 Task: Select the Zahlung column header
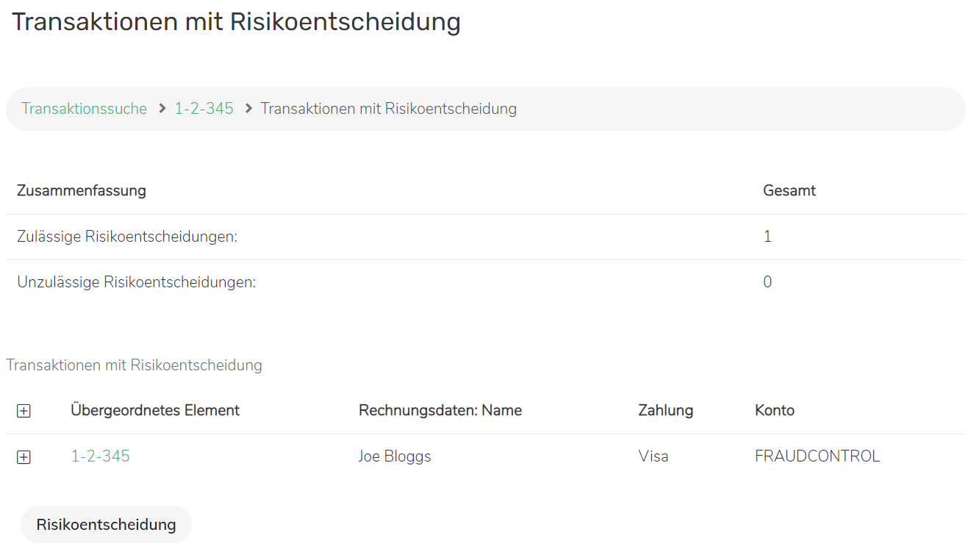665,410
